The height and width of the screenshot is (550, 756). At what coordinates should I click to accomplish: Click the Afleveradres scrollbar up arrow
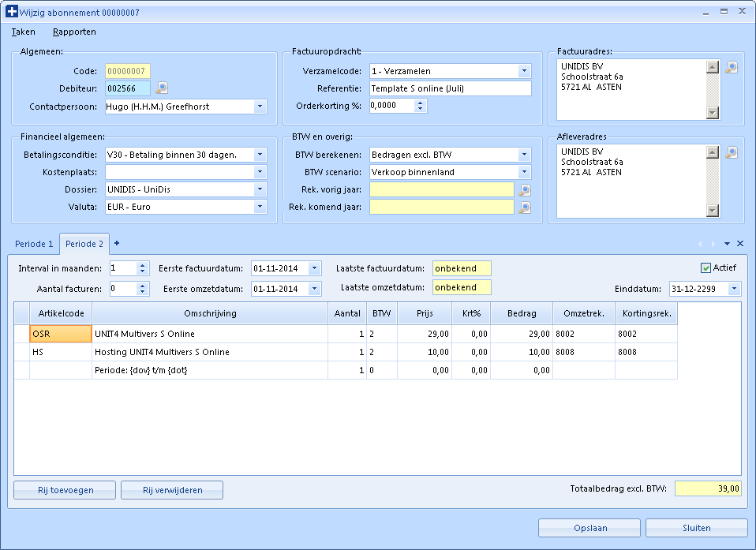pyautogui.click(x=713, y=152)
